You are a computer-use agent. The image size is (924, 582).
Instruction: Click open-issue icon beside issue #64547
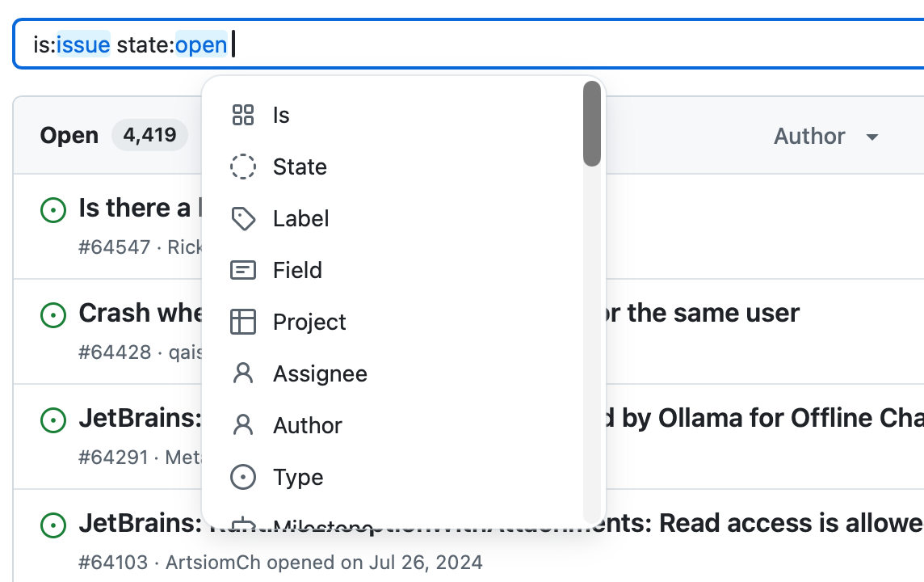coord(53,210)
